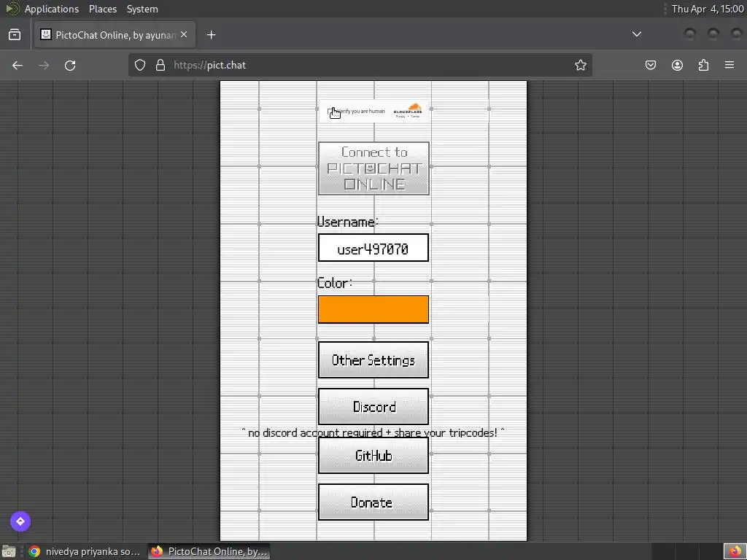Click the Donate button

click(x=373, y=502)
